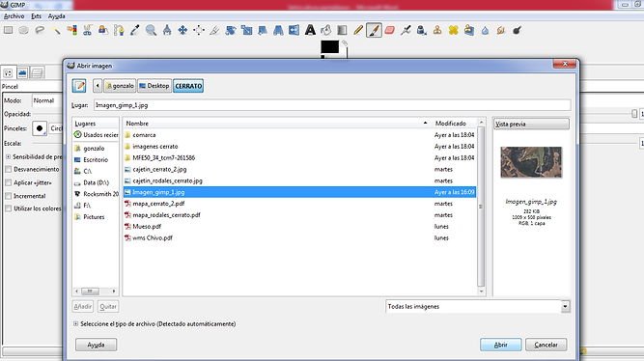This screenshot has width=644, height=361.
Task: Select the Bucket Fill tool
Action: (326, 30)
